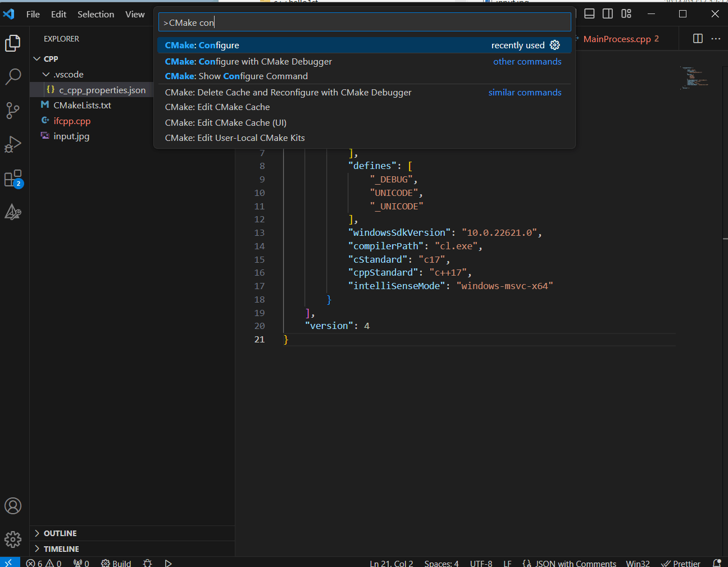Select CMake: Configure with CMake Debugger
This screenshot has height=567, width=728.
364,61
